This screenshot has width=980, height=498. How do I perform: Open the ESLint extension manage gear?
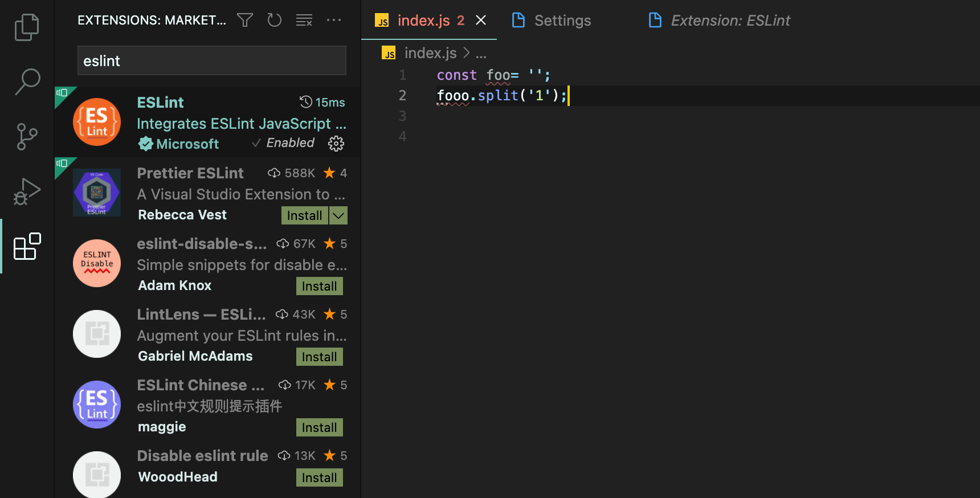[336, 144]
